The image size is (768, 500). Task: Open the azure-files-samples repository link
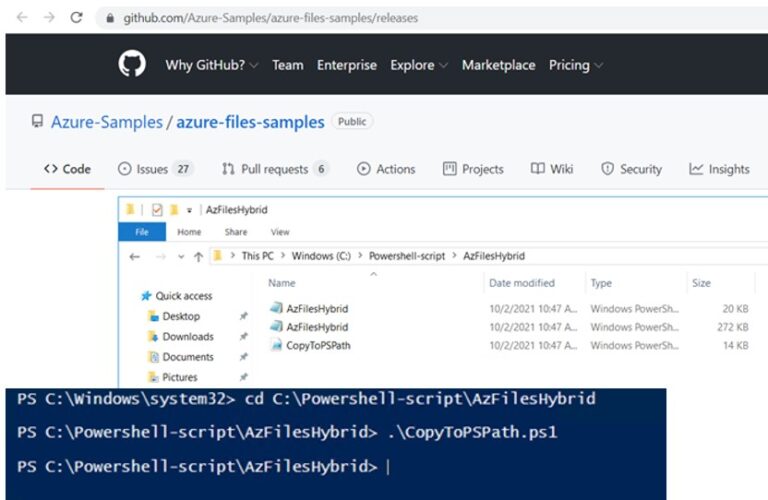coord(250,122)
